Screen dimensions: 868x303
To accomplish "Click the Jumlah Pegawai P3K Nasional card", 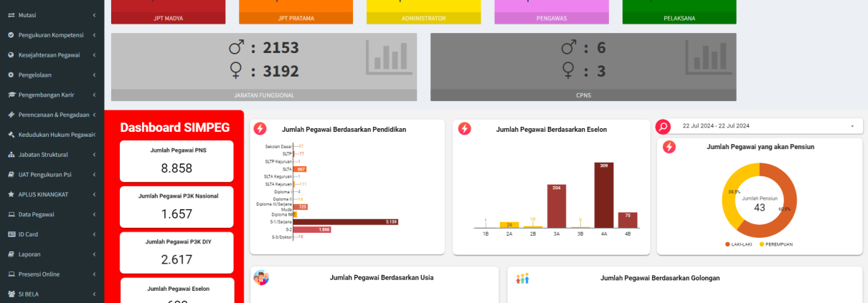I will coord(176,206).
